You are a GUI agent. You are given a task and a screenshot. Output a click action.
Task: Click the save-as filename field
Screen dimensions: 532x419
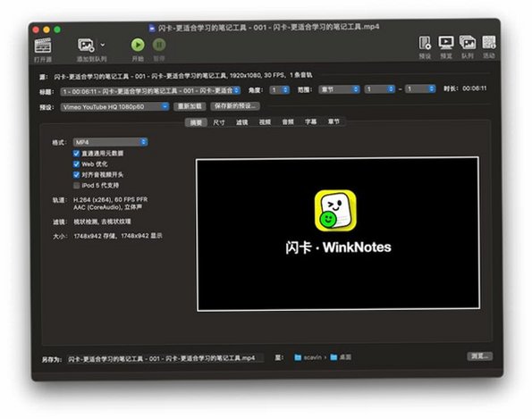[x=165, y=358]
